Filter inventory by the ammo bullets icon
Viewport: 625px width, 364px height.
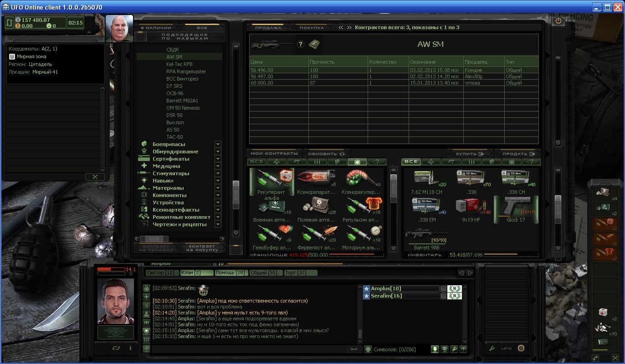pos(471,162)
